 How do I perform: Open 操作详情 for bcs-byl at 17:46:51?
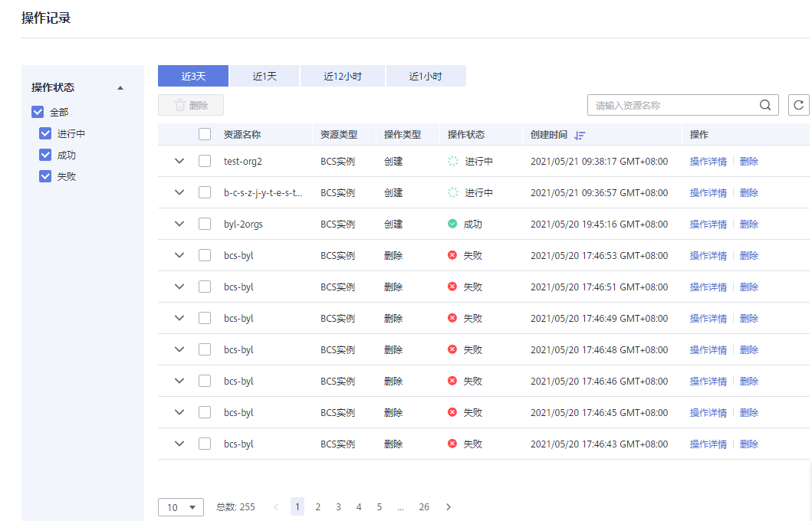point(708,287)
